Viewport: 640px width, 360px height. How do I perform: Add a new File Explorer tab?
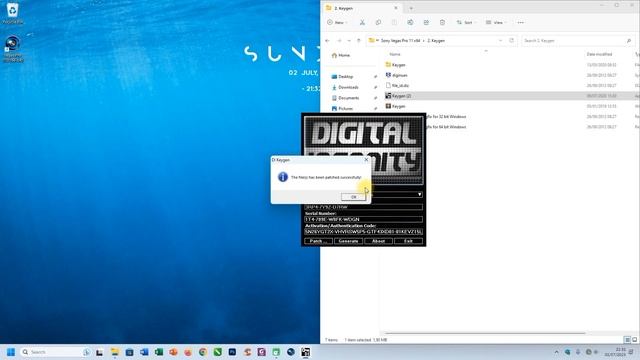pos(411,8)
